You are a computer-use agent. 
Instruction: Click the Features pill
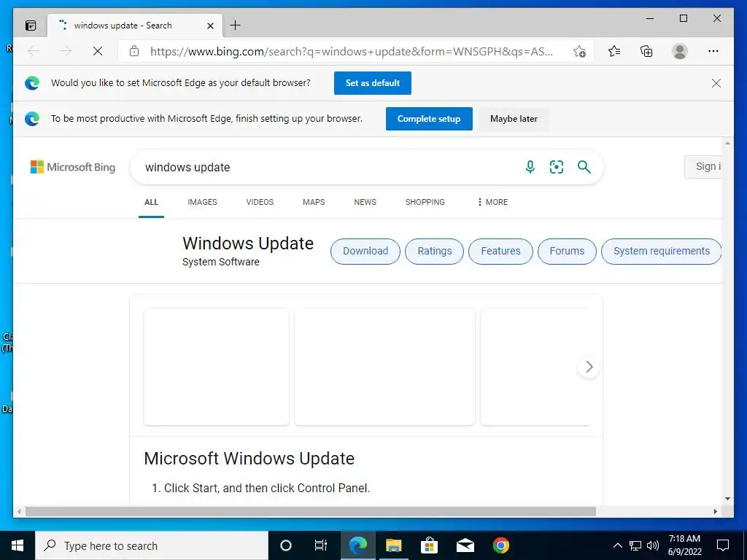[x=500, y=251]
